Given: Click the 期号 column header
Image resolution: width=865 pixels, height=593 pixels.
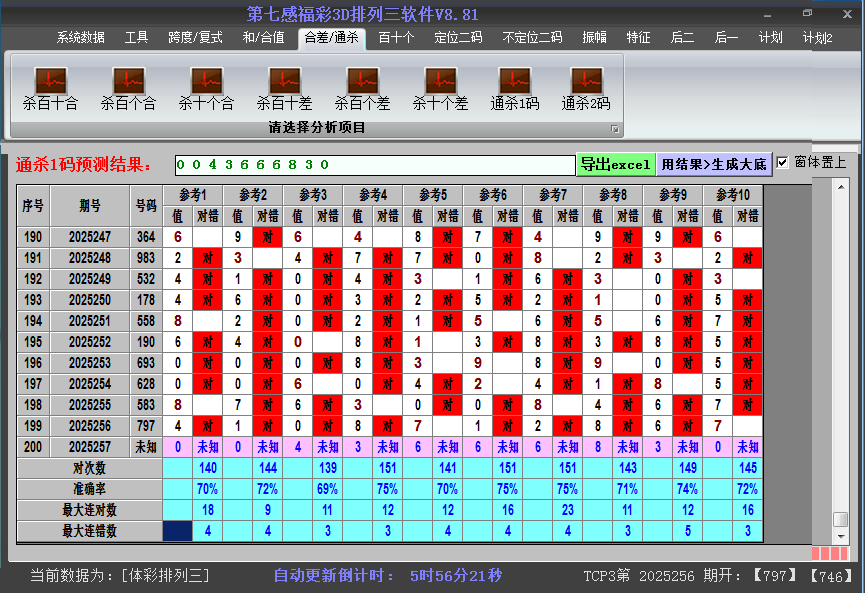Looking at the screenshot, I should pos(90,206).
